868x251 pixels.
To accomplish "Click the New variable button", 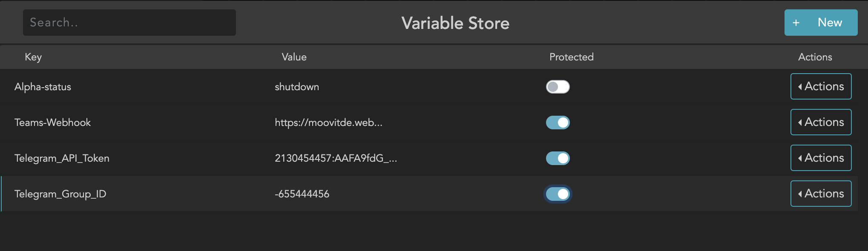I will coord(821,23).
